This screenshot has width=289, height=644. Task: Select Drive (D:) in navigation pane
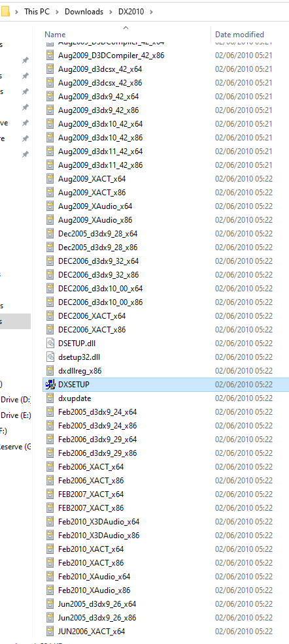(15, 400)
